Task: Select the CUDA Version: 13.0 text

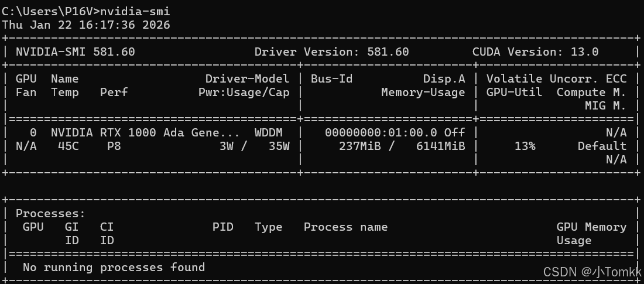Action: (x=535, y=52)
